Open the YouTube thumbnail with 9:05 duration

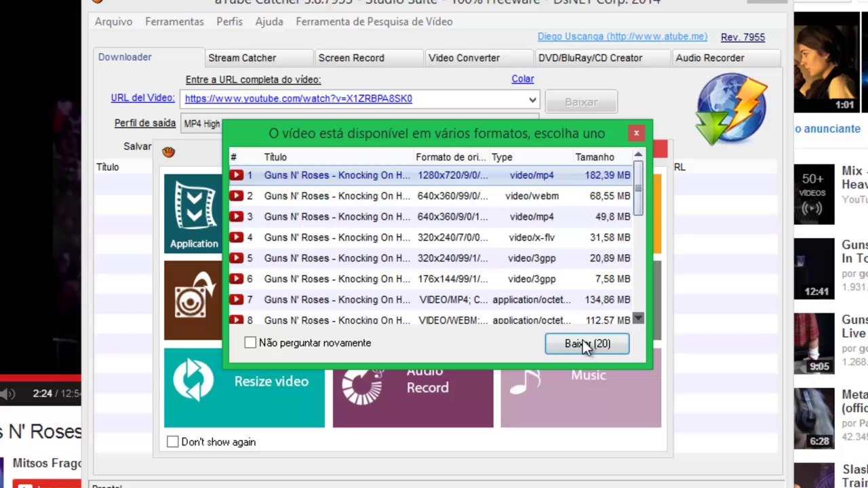click(814, 343)
